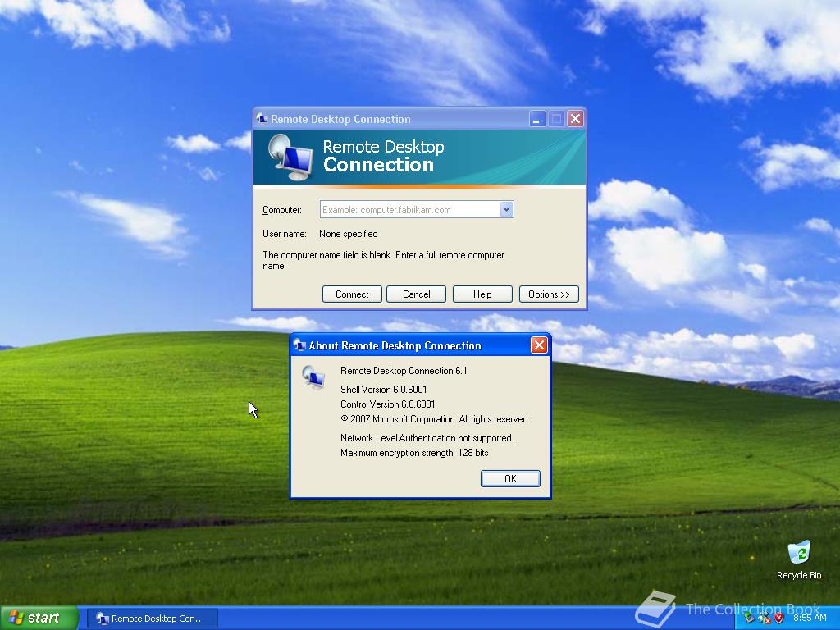Open the red Security Center shield icon
840x630 pixels.
779,619
